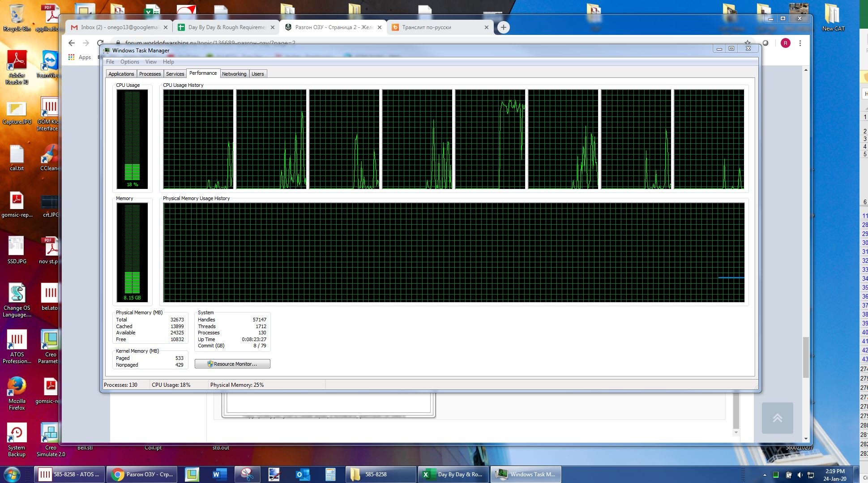The width and height of the screenshot is (868, 483).
Task: Open a new Chrome tab
Action: click(503, 27)
